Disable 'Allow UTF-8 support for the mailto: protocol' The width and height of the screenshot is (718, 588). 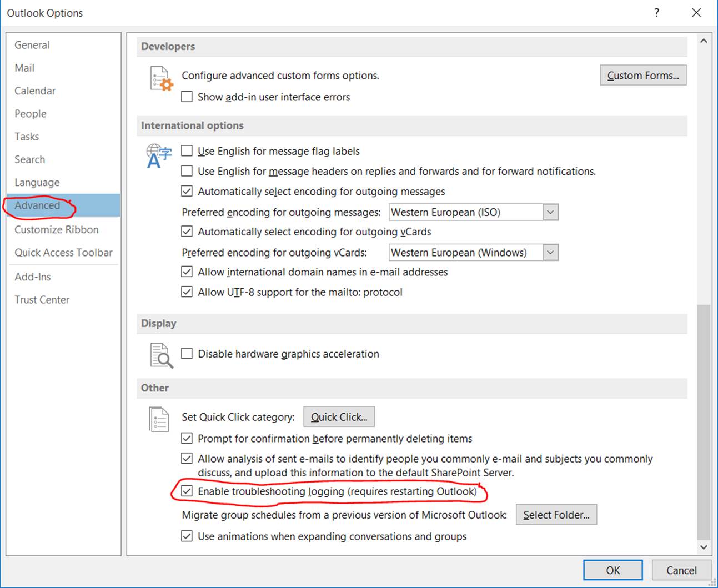(x=187, y=292)
